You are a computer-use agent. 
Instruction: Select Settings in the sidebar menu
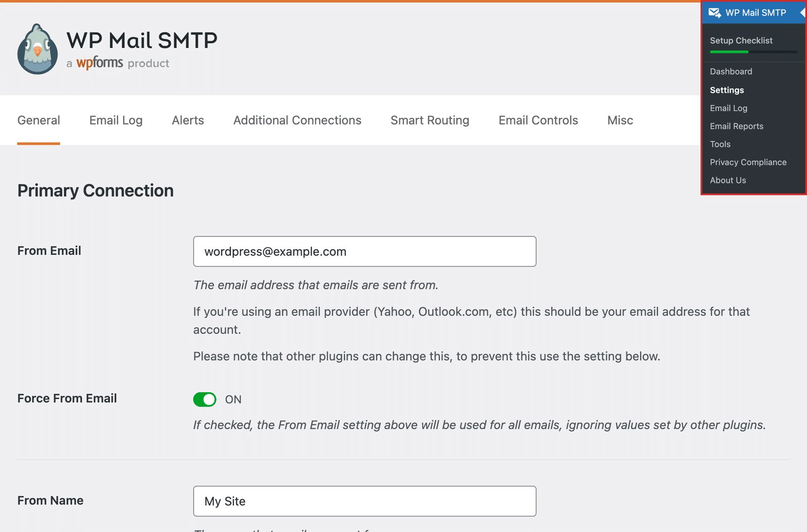[727, 90]
